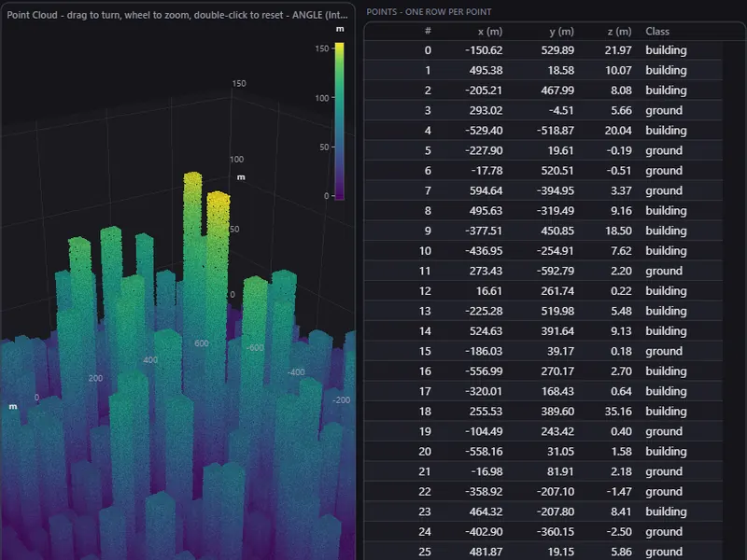Select x value -558.16 in row 20
Screen dimensions: 747x560
tap(484, 451)
